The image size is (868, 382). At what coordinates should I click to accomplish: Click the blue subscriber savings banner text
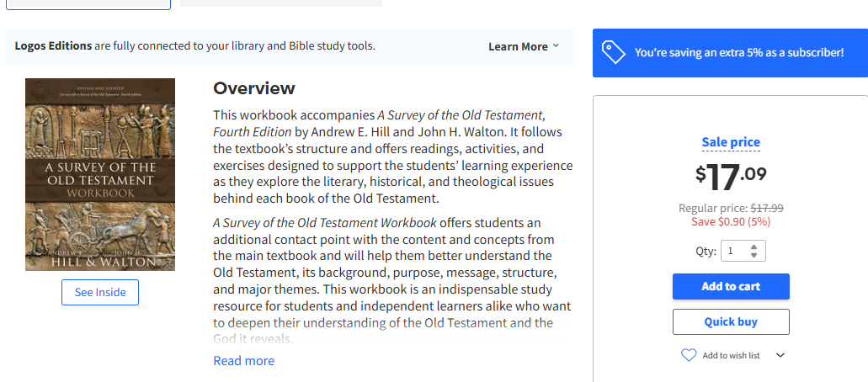coord(738,53)
